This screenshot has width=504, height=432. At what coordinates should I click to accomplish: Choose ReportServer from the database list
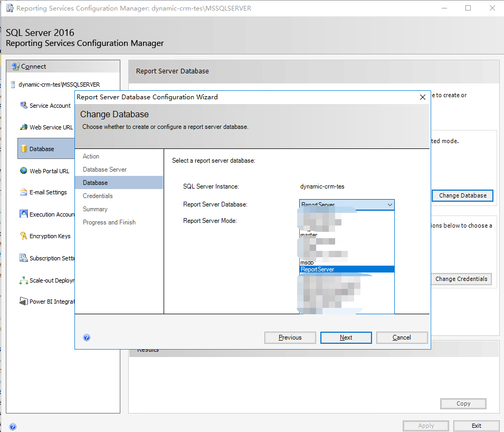point(347,269)
